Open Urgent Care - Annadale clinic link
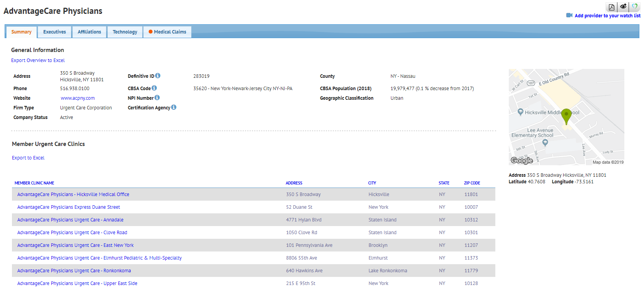 tap(70, 220)
